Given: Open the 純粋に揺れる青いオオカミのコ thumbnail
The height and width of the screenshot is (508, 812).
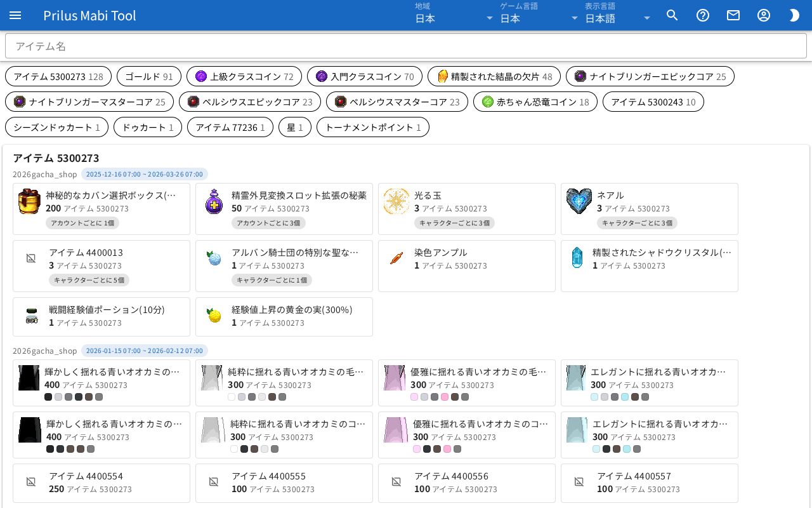Looking at the screenshot, I should [x=212, y=430].
